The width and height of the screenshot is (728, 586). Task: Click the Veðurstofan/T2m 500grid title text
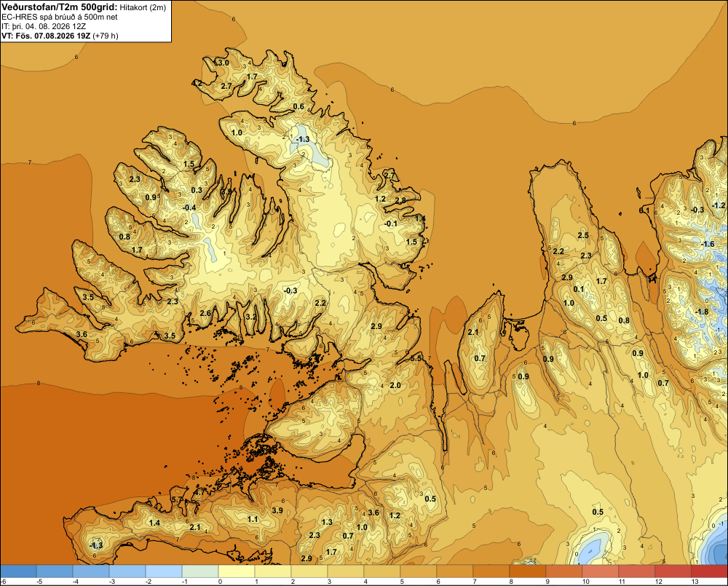60,7
